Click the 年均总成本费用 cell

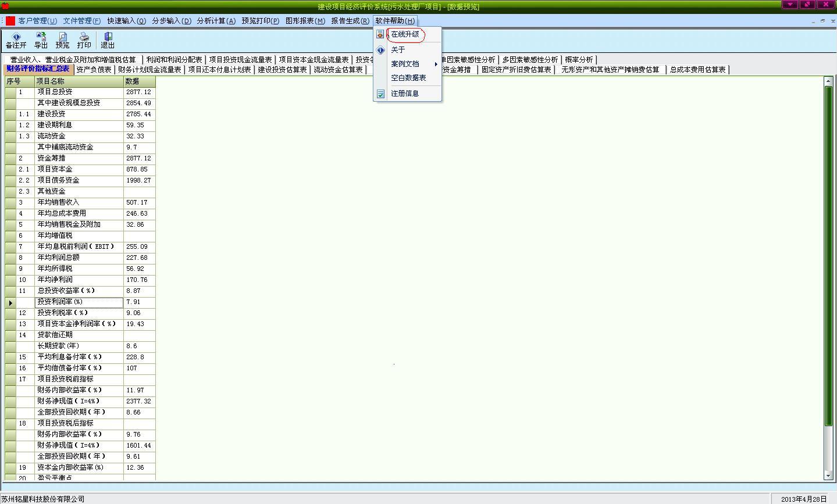pyautogui.click(x=79, y=213)
